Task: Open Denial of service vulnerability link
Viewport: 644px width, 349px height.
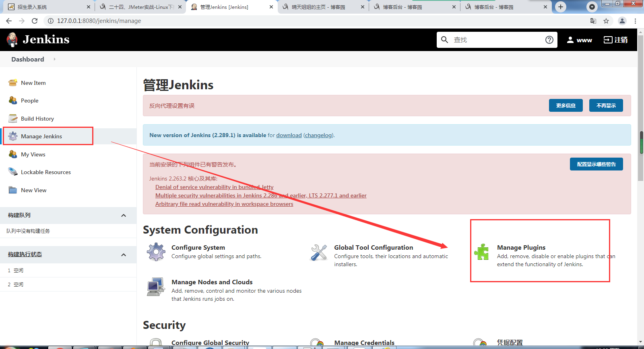Action: (215, 187)
